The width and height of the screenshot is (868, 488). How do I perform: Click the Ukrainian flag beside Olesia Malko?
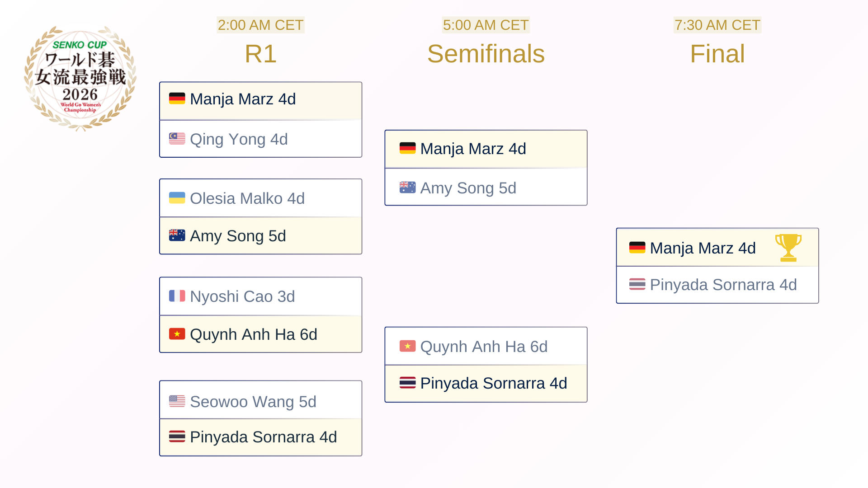[x=177, y=198]
